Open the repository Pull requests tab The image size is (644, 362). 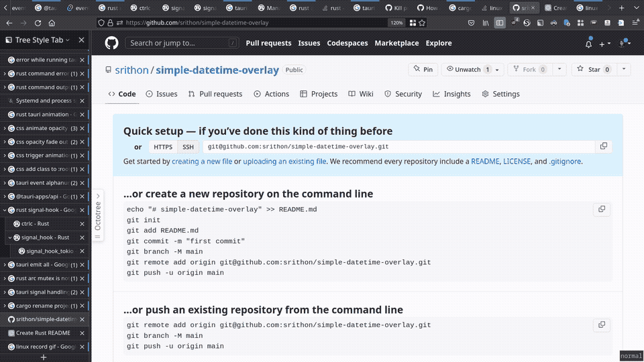coord(215,94)
